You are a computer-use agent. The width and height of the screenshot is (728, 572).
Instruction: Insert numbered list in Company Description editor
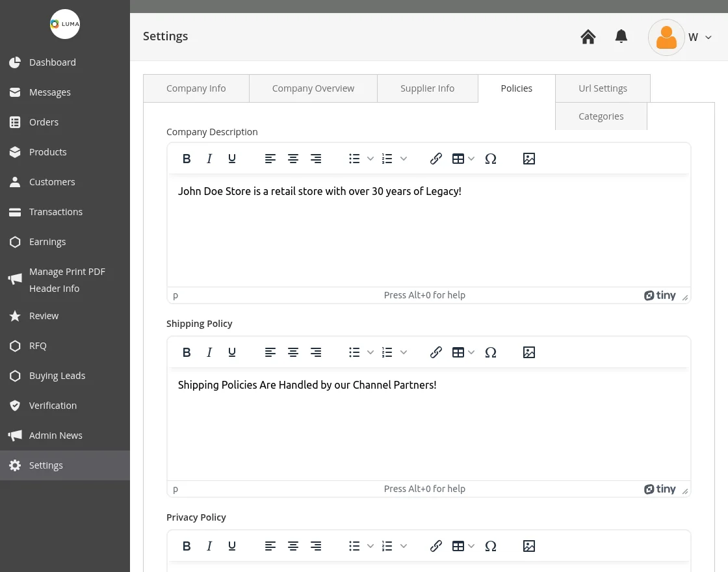[x=387, y=159]
